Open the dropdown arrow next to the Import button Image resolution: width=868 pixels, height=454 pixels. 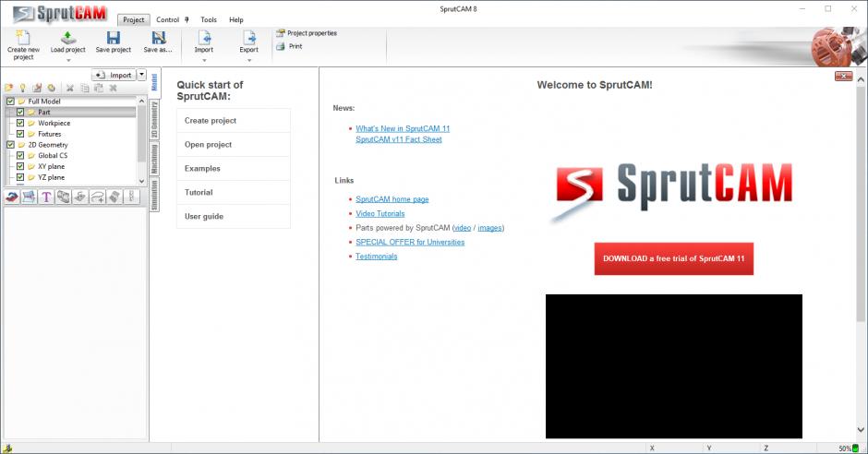141,75
